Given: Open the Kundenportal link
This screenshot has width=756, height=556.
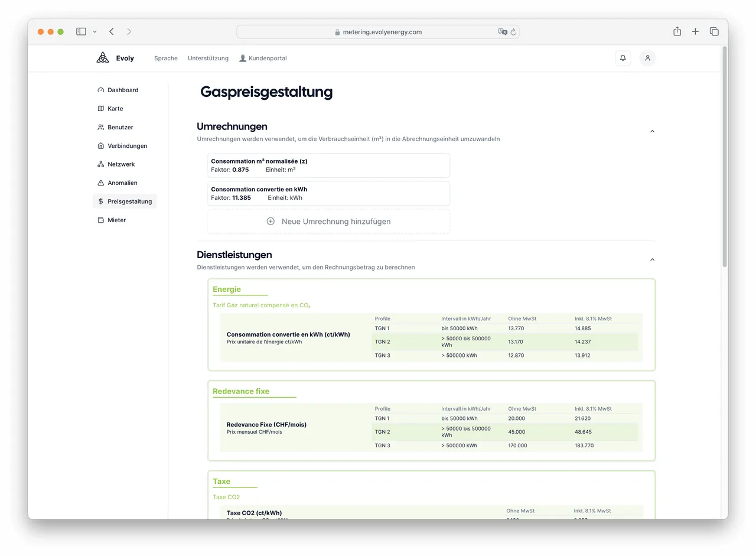Looking at the screenshot, I should click(x=263, y=58).
